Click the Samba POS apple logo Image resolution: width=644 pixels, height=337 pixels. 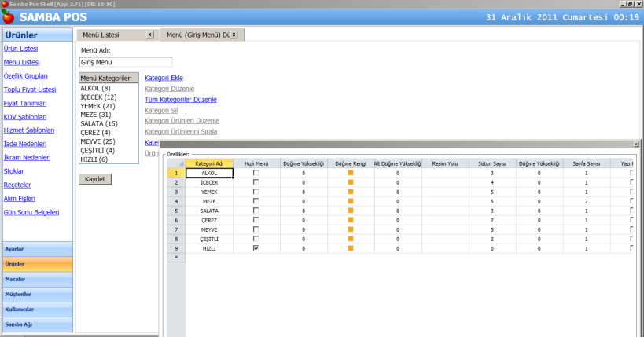(x=9, y=17)
